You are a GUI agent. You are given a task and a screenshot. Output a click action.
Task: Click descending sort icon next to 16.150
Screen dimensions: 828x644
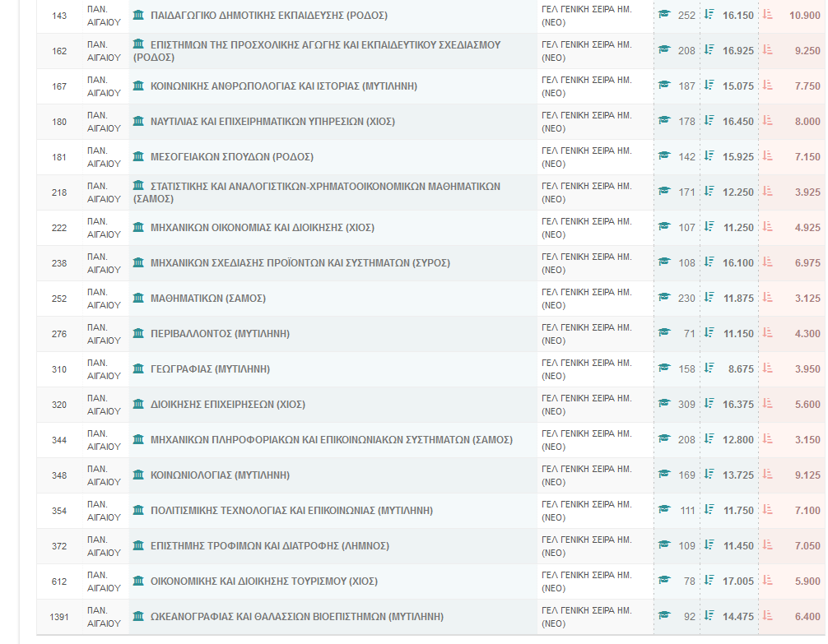709,14
